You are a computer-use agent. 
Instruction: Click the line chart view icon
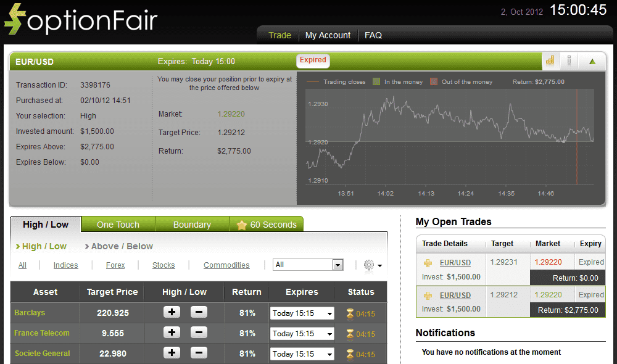(568, 61)
